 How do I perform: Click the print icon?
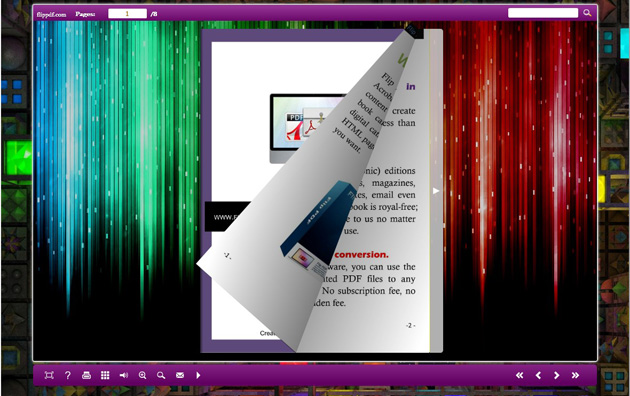[x=86, y=375]
